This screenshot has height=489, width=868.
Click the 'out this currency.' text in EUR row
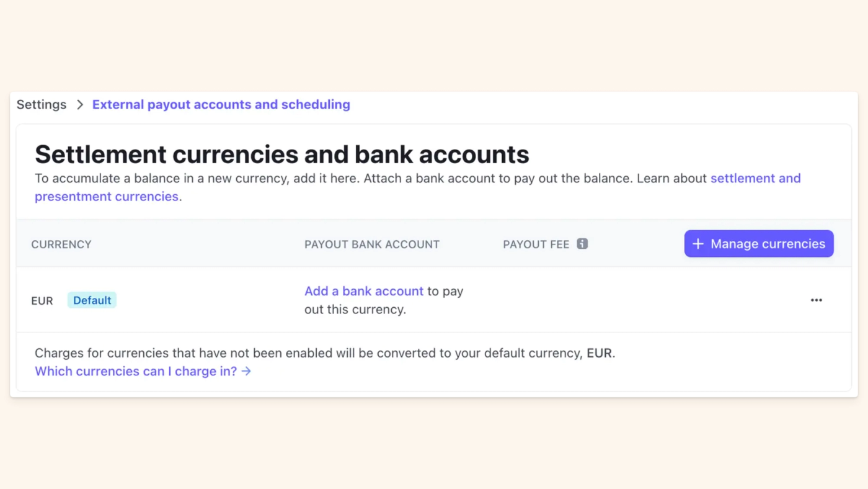(x=355, y=309)
